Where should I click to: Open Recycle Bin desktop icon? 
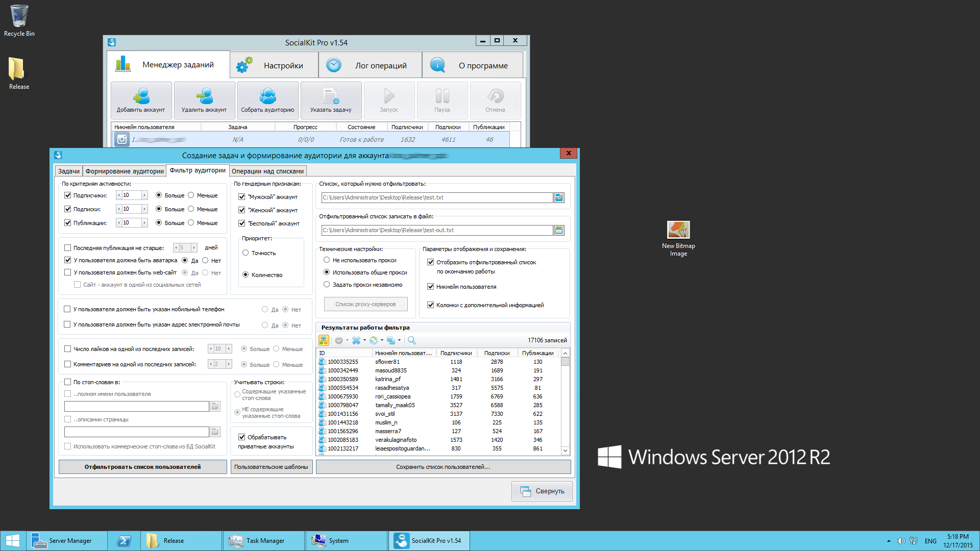pyautogui.click(x=19, y=20)
